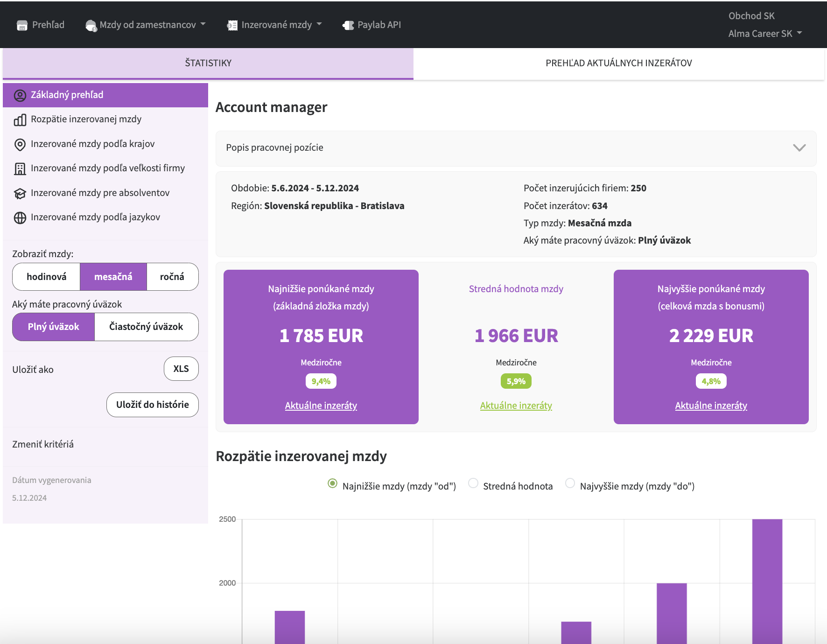The height and width of the screenshot is (644, 827).
Task: Click the Inzerované mzdy navbar icon
Action: pos(232,26)
